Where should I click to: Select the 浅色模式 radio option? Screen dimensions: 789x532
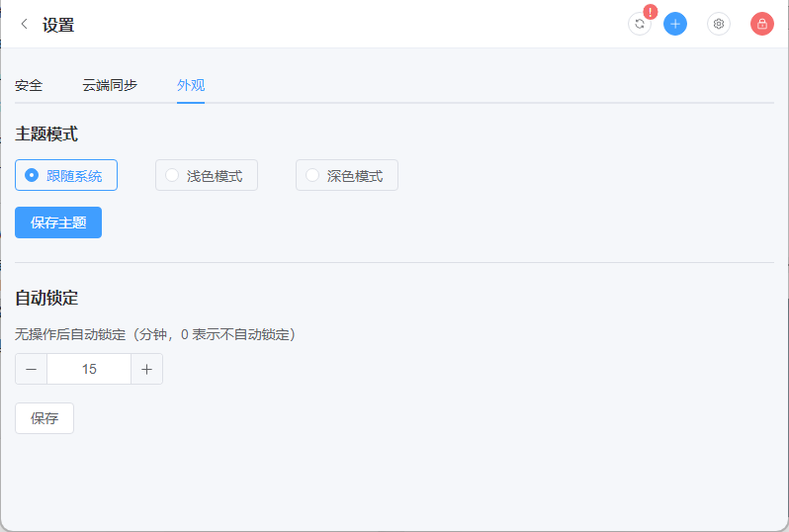point(207,175)
